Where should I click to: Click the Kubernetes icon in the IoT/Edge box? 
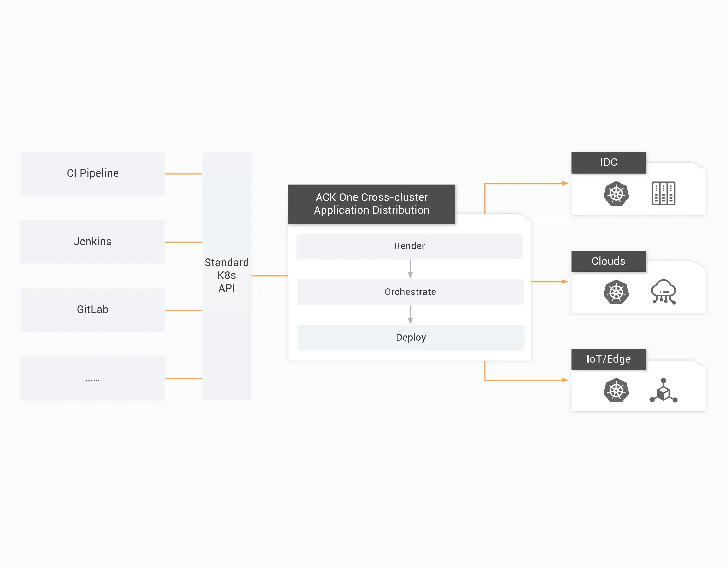[x=616, y=390]
